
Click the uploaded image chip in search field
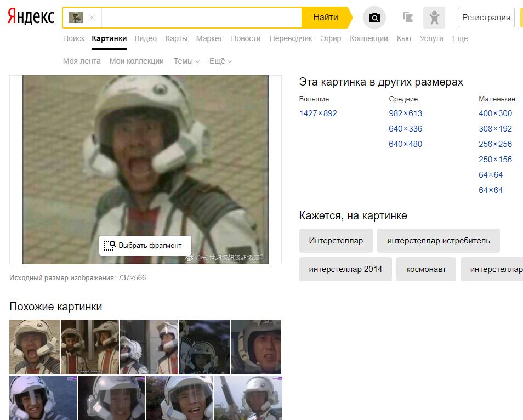point(76,18)
